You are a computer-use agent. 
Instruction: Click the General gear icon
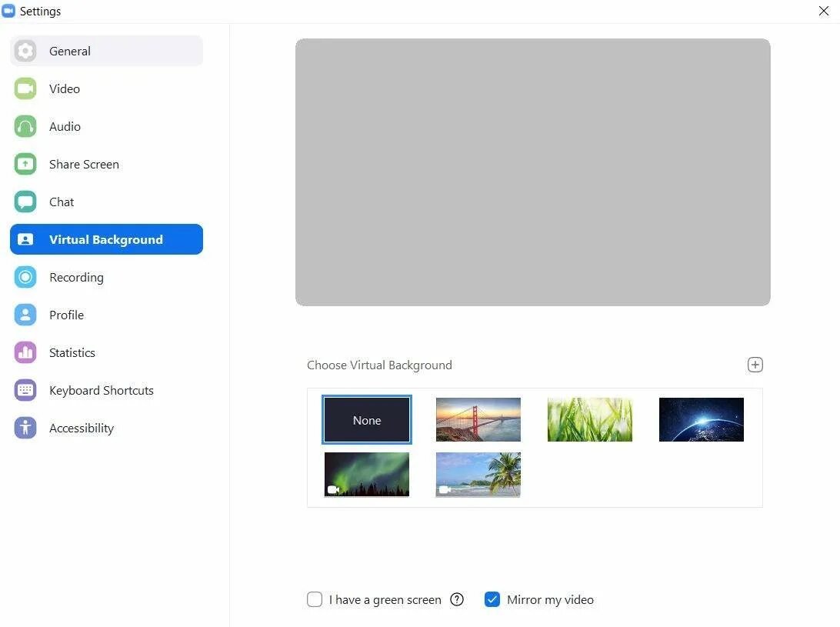pyautogui.click(x=25, y=51)
